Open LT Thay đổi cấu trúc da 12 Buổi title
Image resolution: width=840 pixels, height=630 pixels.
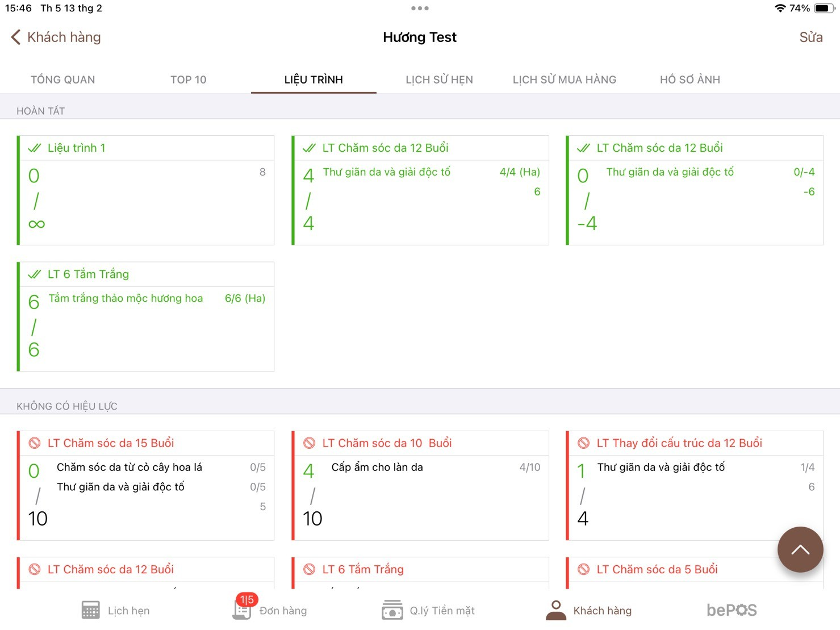pos(679,443)
